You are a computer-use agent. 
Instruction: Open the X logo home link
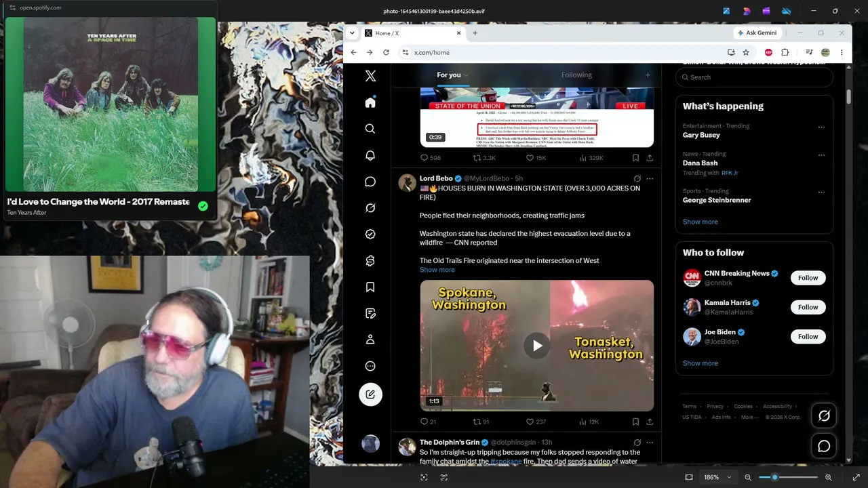pos(370,76)
